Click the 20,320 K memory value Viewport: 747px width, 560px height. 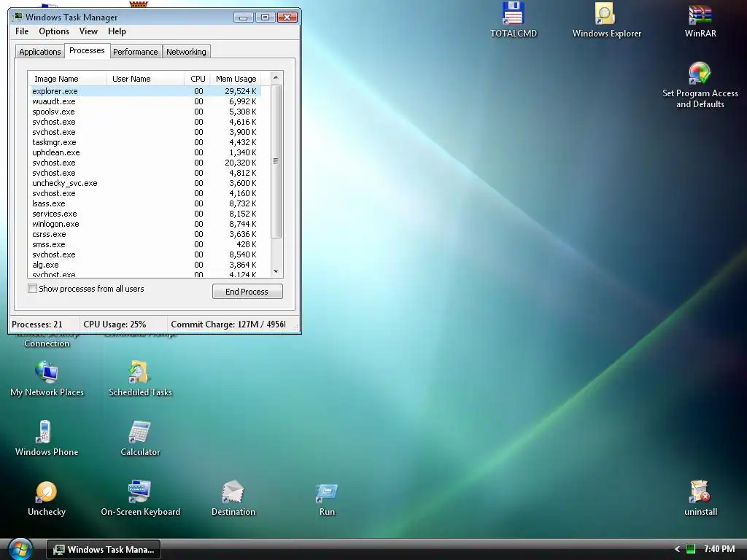(x=241, y=163)
